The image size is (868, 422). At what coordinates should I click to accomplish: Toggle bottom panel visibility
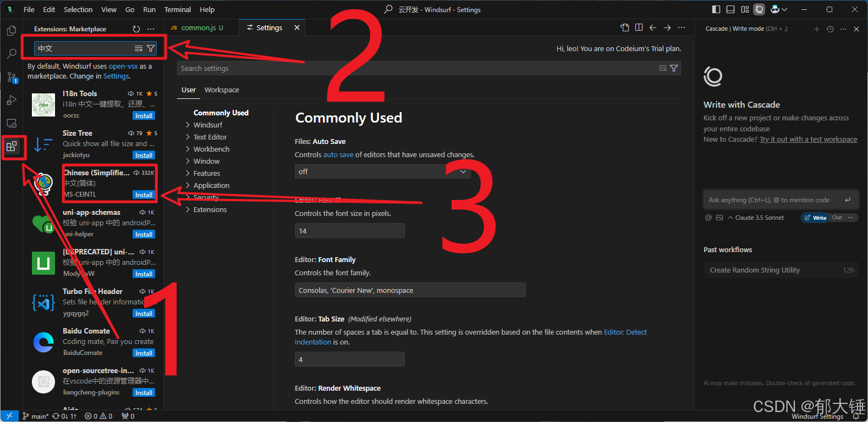point(730,9)
